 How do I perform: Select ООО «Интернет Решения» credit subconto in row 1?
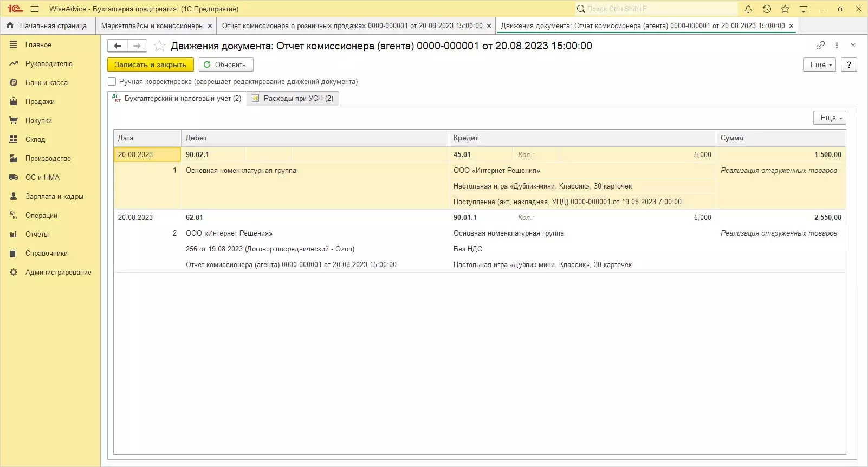point(582,170)
